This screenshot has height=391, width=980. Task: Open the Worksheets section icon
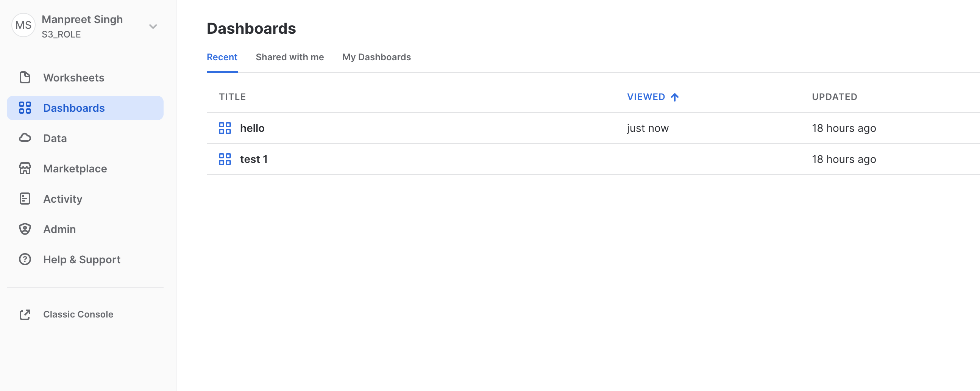[x=25, y=77]
